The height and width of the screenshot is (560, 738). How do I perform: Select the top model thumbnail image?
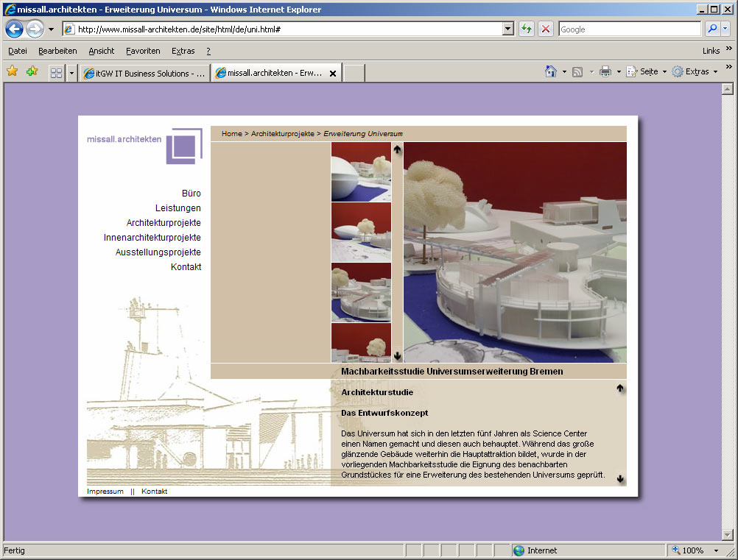(361, 171)
